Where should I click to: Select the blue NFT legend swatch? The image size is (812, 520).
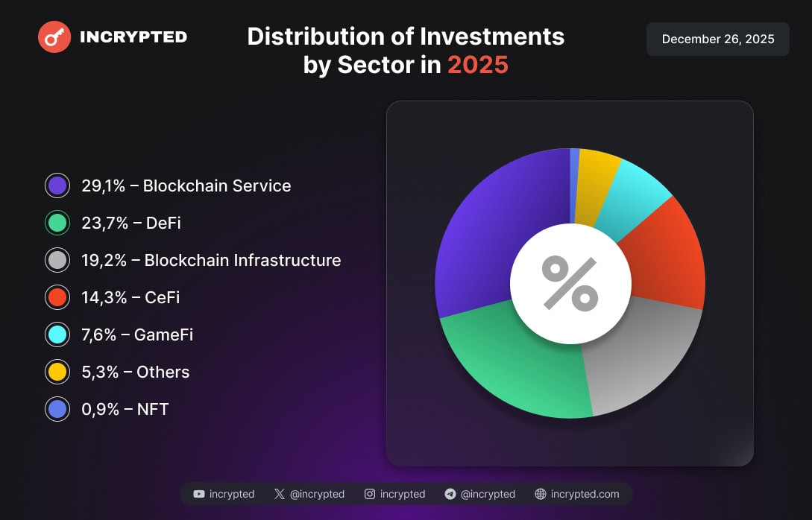click(57, 409)
